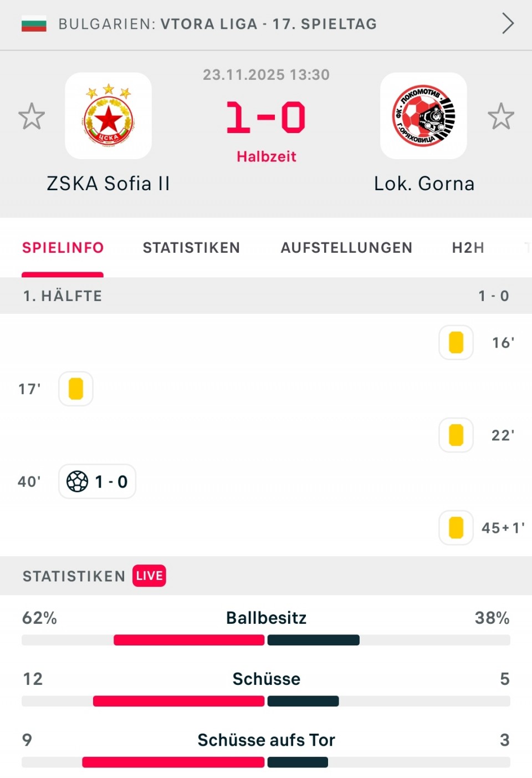This screenshot has height=778, width=532.
Task: Open the ZSKA Sofia II club logo
Action: pos(109,116)
